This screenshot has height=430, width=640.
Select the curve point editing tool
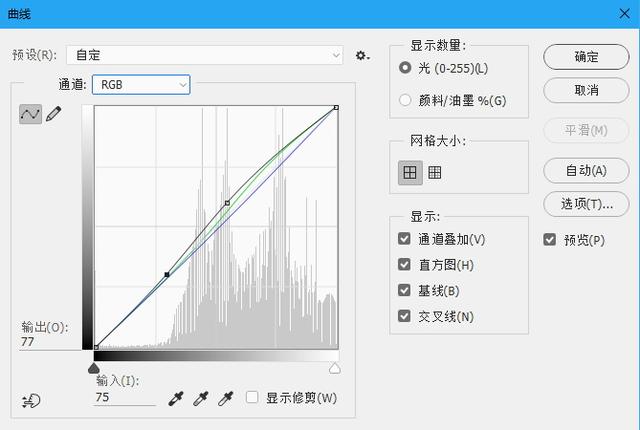tap(30, 114)
